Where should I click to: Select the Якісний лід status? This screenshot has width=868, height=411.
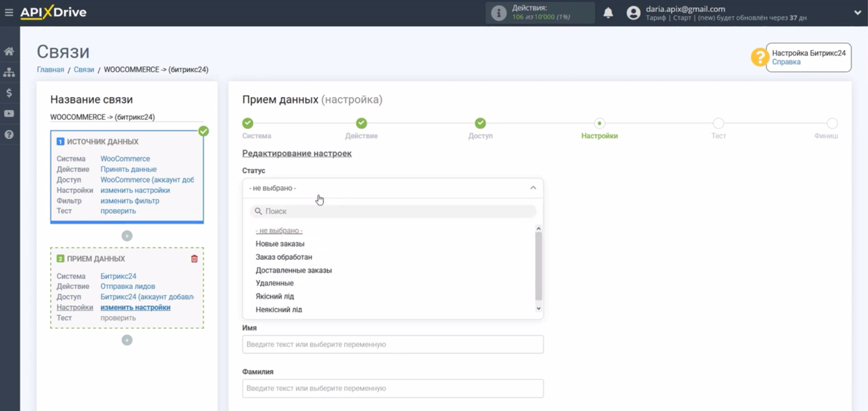[274, 296]
